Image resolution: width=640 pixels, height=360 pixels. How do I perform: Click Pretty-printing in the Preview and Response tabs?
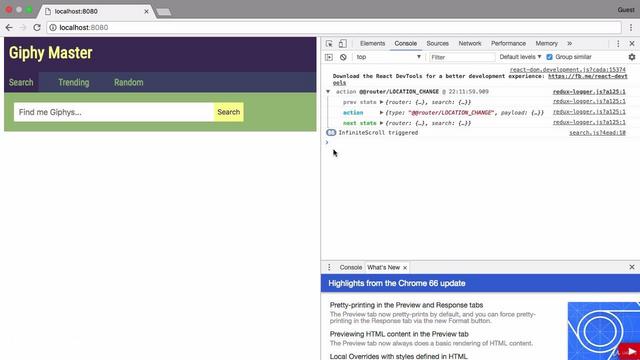coord(406,305)
